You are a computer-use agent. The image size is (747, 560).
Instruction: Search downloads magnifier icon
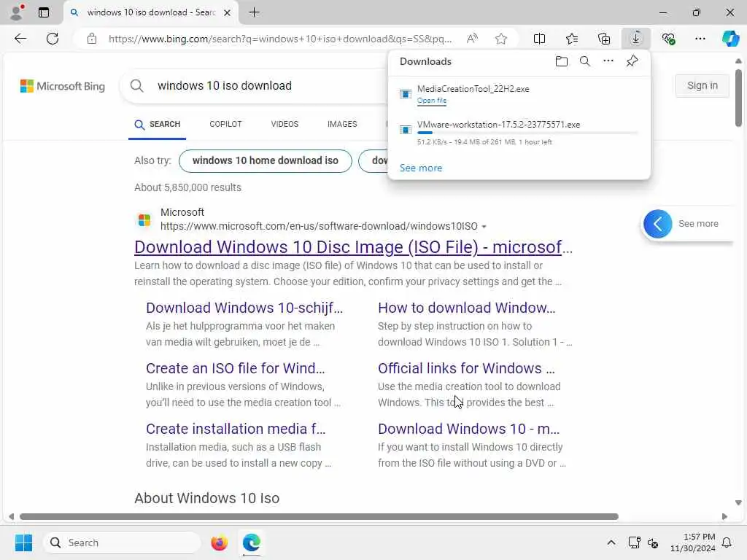[x=584, y=61]
